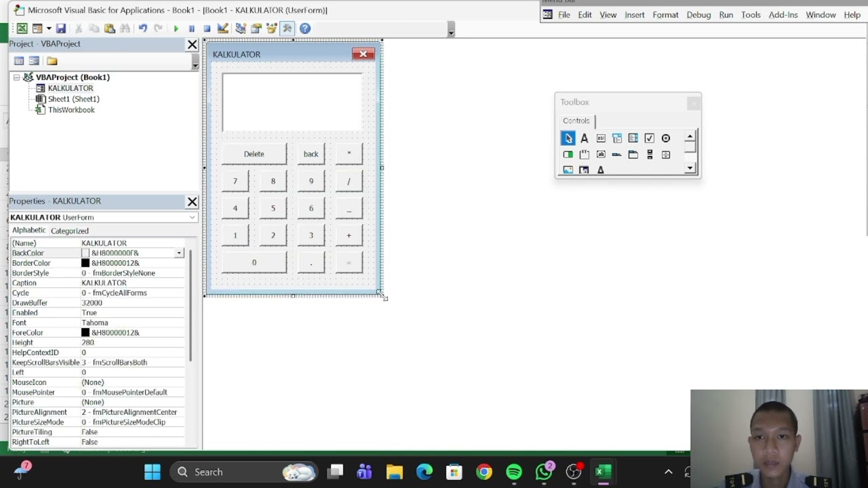The image size is (868, 488).
Task: Open Project Explorer via toolbar icon
Action: pyautogui.click(x=241, y=28)
